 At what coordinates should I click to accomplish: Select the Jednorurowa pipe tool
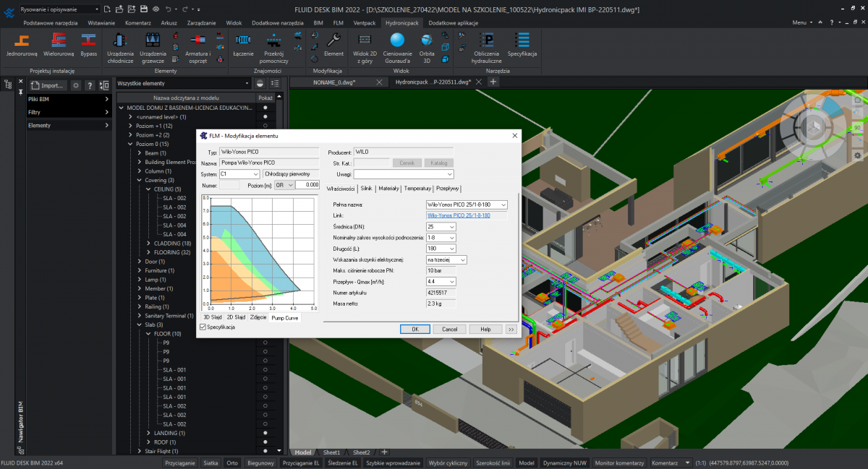22,45
